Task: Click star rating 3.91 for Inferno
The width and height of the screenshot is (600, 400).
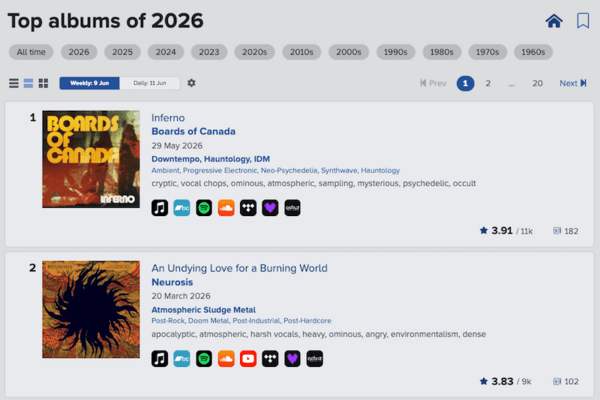Action: click(x=496, y=230)
